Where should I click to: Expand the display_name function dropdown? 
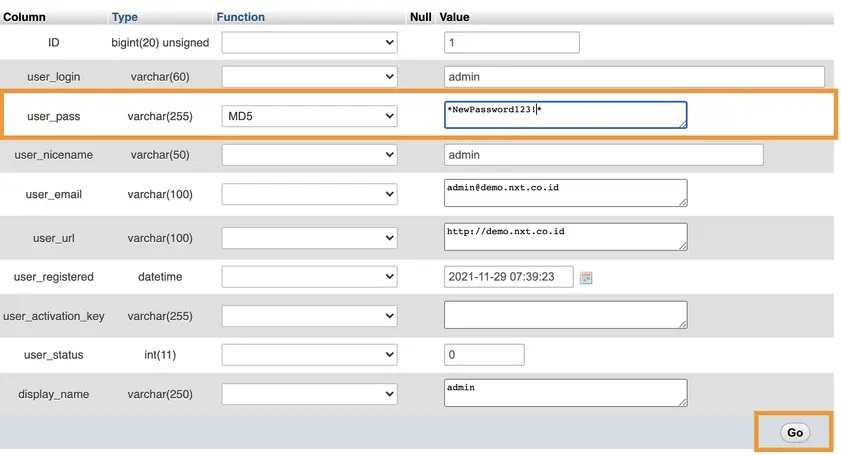(x=309, y=394)
